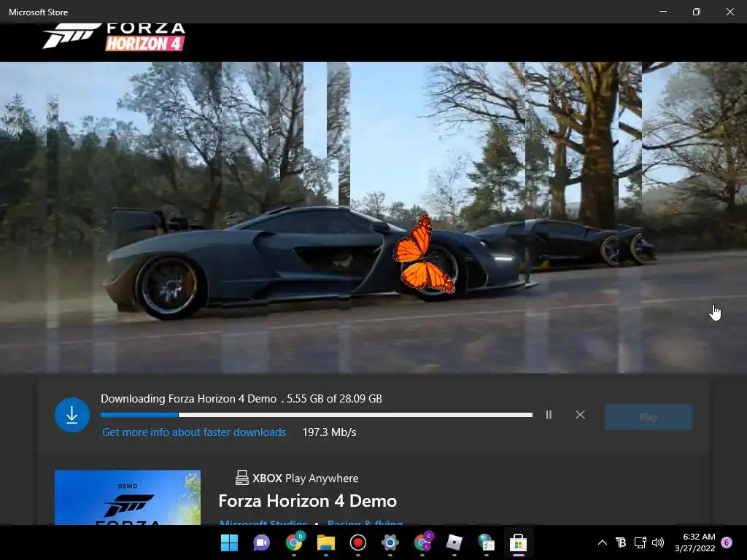The height and width of the screenshot is (560, 747).
Task: Click the XBOX Play Anywhere label
Action: (306, 478)
